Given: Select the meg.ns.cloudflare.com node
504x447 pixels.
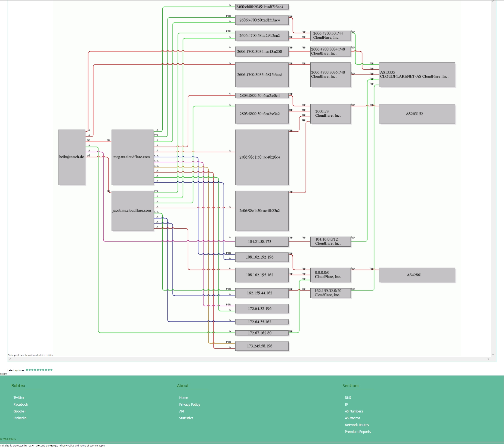Looking at the screenshot, I should (x=132, y=157).
